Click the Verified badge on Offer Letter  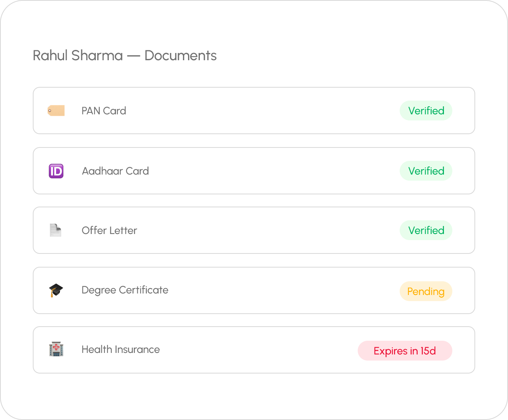(426, 230)
